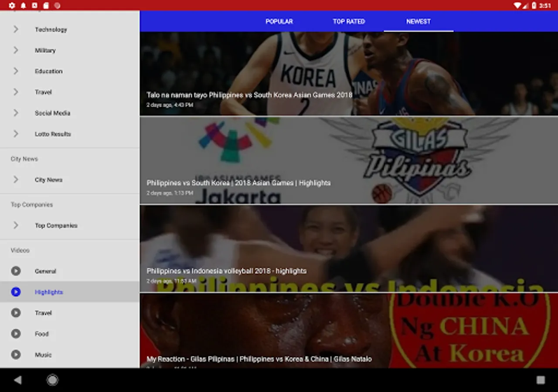Select Highlights under Videos
This screenshot has height=392, width=558.
70,292
